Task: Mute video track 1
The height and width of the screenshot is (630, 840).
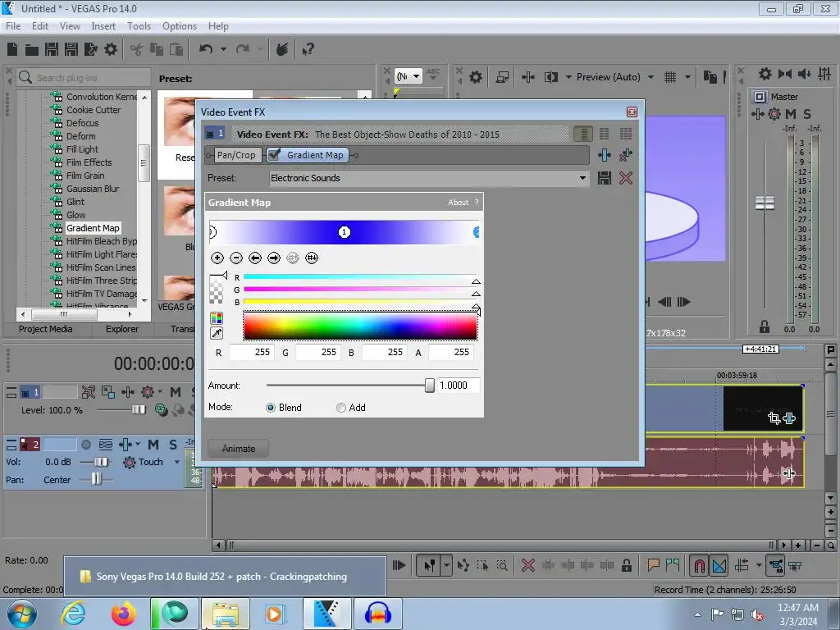Action: [176, 392]
